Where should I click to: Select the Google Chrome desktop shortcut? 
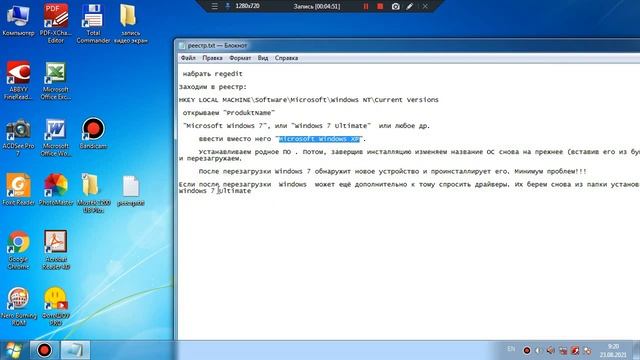click(x=18, y=250)
